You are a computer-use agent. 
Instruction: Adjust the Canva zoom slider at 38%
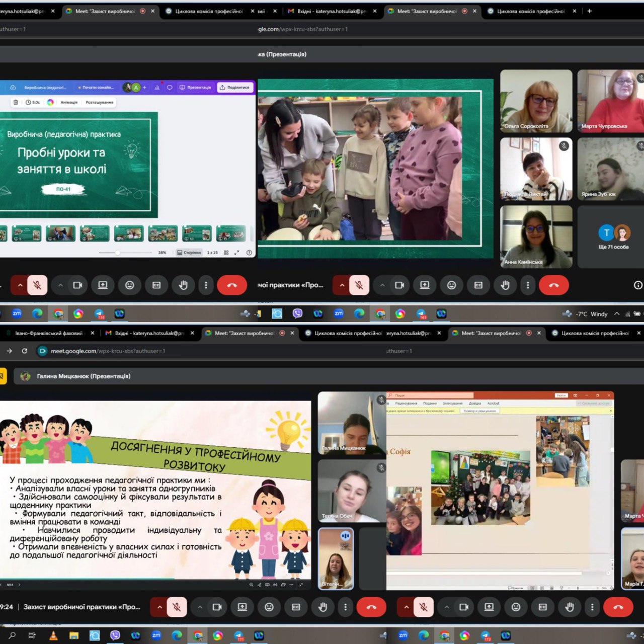pyautogui.click(x=117, y=253)
